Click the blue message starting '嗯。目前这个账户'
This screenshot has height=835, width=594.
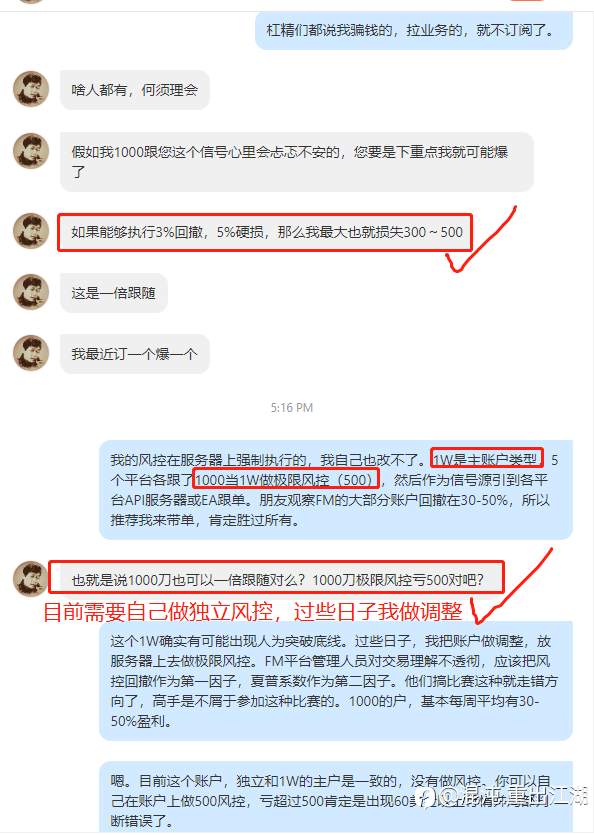[x=336, y=797]
